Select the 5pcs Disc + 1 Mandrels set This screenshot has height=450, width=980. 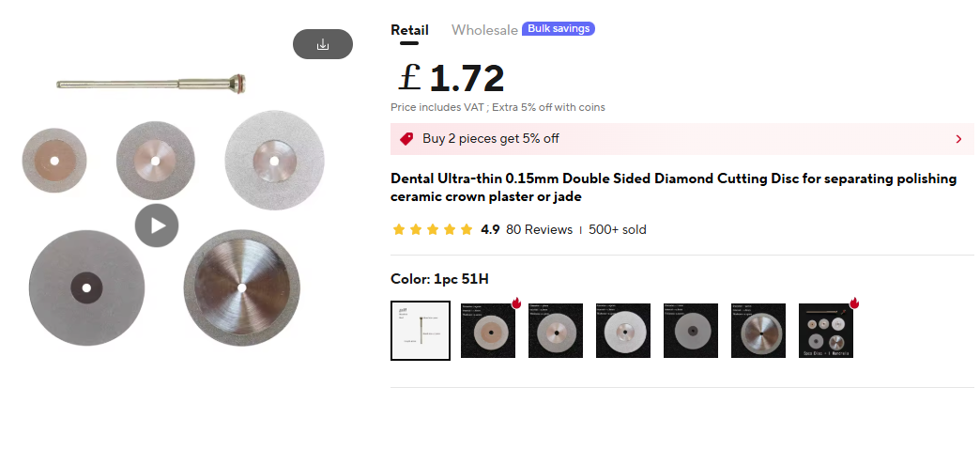(826, 331)
